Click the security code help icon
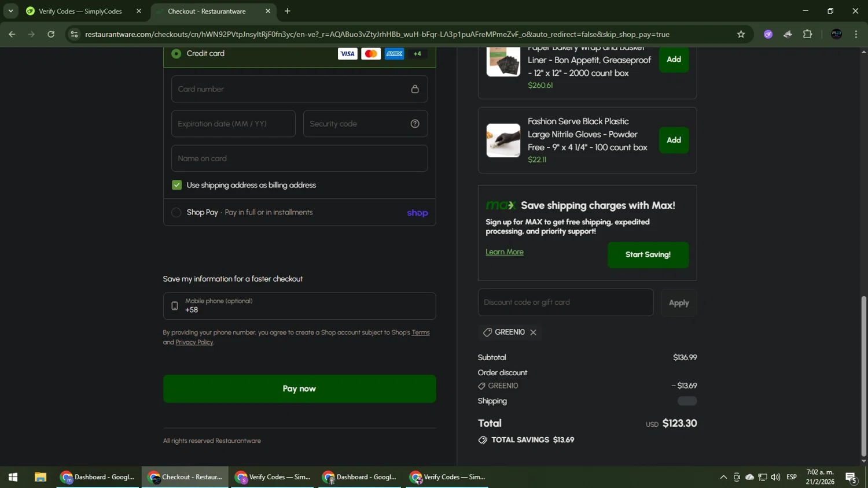Viewport: 868px width, 488px height. 415,124
